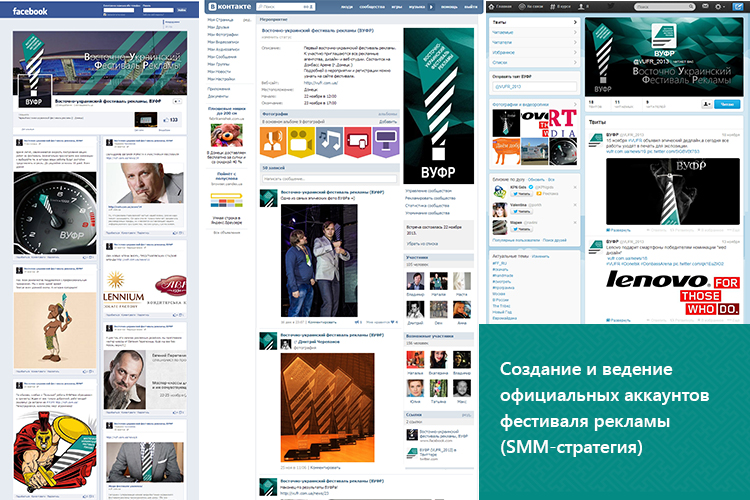Click Facebook login button in header

pyautogui.click(x=181, y=10)
